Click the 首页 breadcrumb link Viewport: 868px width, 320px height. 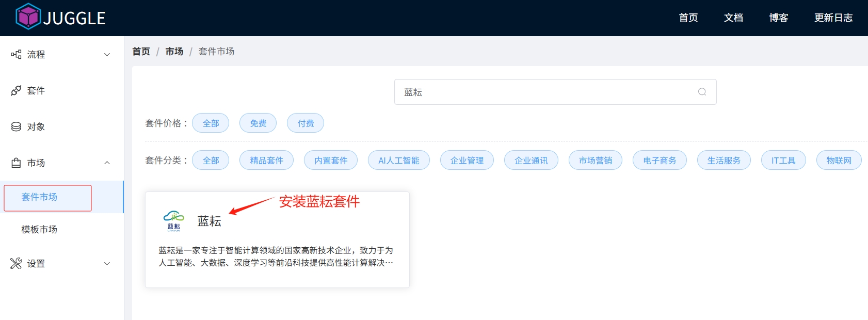point(141,51)
